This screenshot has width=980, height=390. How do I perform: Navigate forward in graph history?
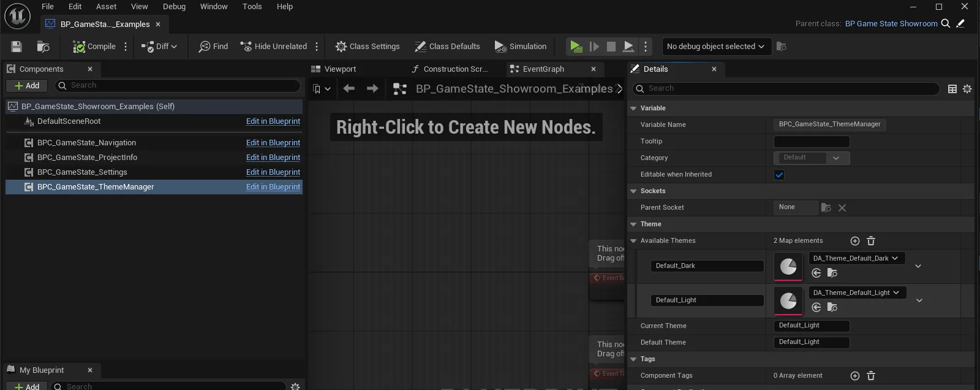(372, 89)
